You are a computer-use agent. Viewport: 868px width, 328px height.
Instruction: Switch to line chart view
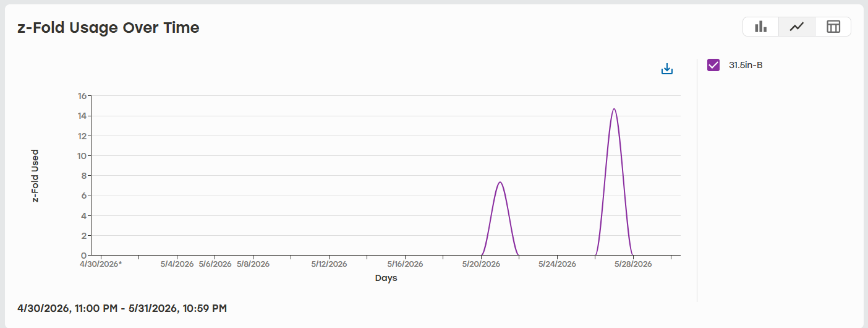797,27
